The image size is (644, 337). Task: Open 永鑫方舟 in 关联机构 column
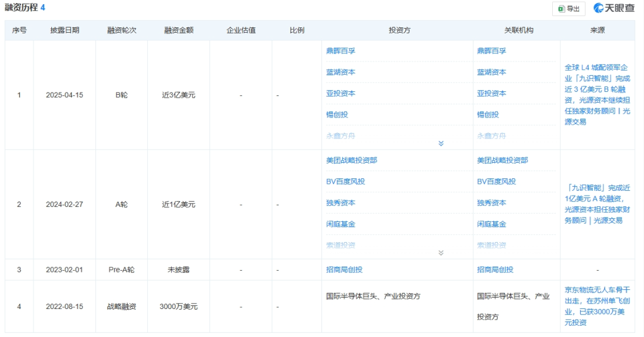[491, 136]
